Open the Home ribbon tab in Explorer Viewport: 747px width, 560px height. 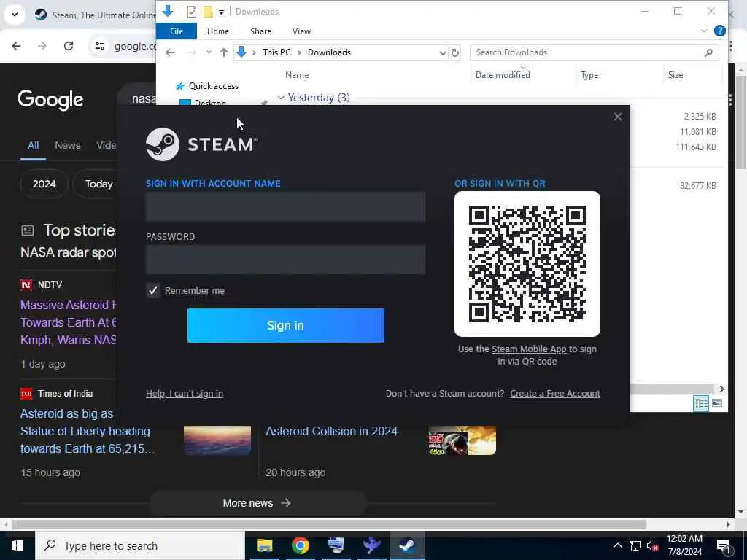tap(217, 31)
